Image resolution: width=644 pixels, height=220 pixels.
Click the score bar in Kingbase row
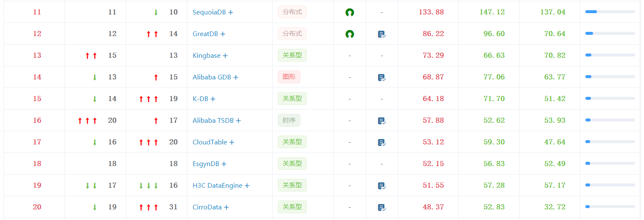click(610, 55)
